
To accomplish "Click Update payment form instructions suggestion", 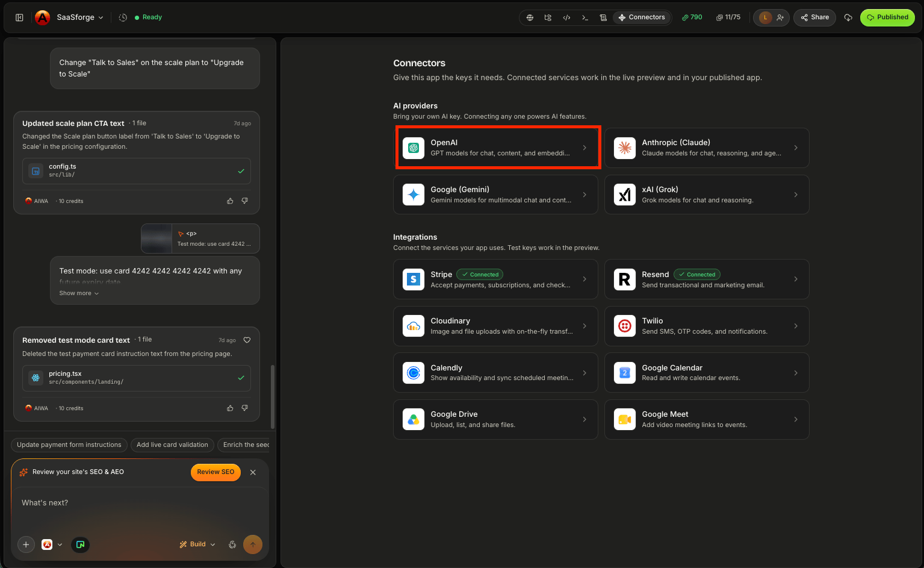I will tap(69, 445).
